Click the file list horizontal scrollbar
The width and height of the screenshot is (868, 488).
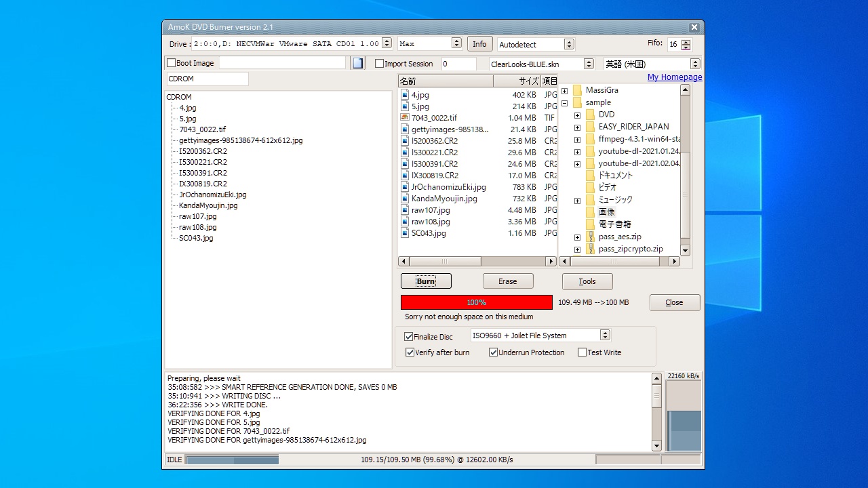pos(478,261)
